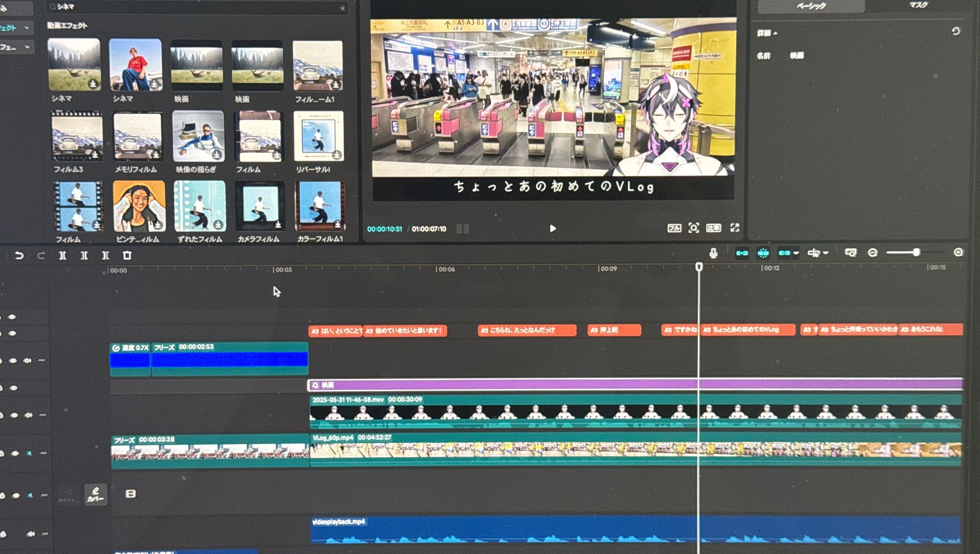Screen dimensions: 980x554
Task: Select the ビンテージフィルム effect thumbnail
Action: pos(139,206)
